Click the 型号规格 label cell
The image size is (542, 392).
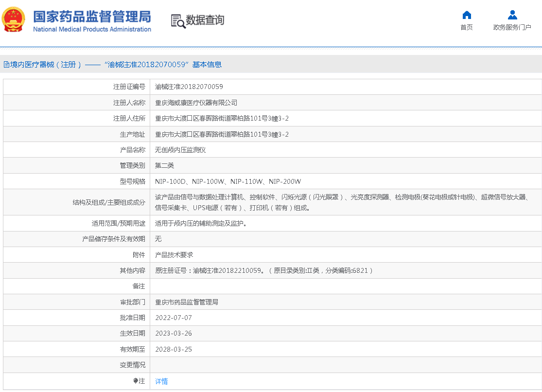click(77, 181)
